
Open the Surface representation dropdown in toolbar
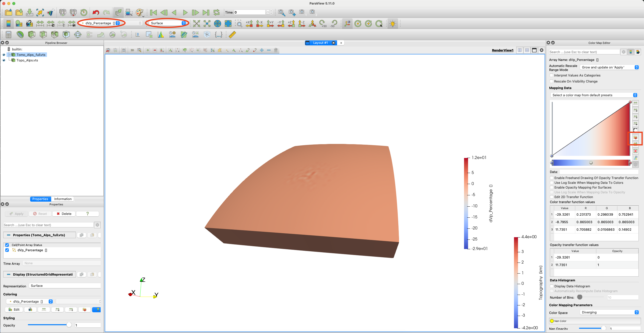167,23
